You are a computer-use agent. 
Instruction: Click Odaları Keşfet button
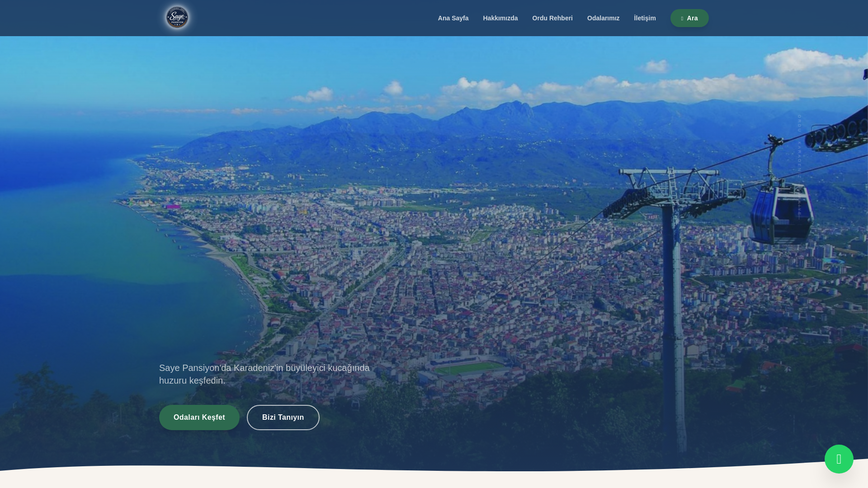tap(199, 418)
